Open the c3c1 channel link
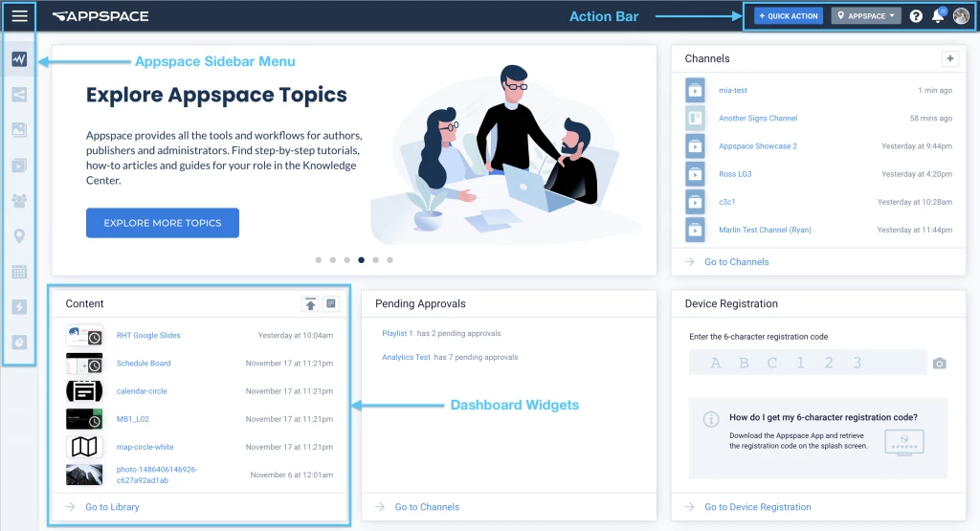The width and height of the screenshot is (980, 531). pos(727,202)
